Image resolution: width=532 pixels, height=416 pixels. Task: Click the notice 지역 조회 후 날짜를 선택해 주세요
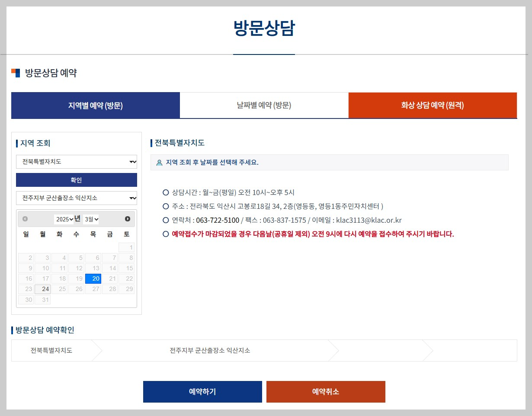pos(212,163)
